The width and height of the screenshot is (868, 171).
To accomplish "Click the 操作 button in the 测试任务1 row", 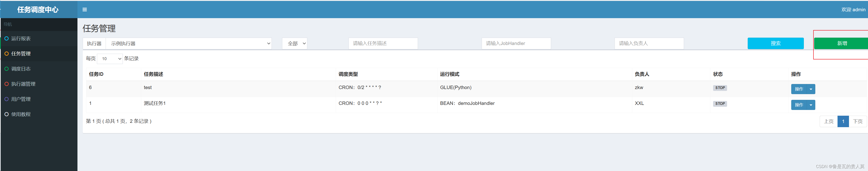I will coord(799,105).
